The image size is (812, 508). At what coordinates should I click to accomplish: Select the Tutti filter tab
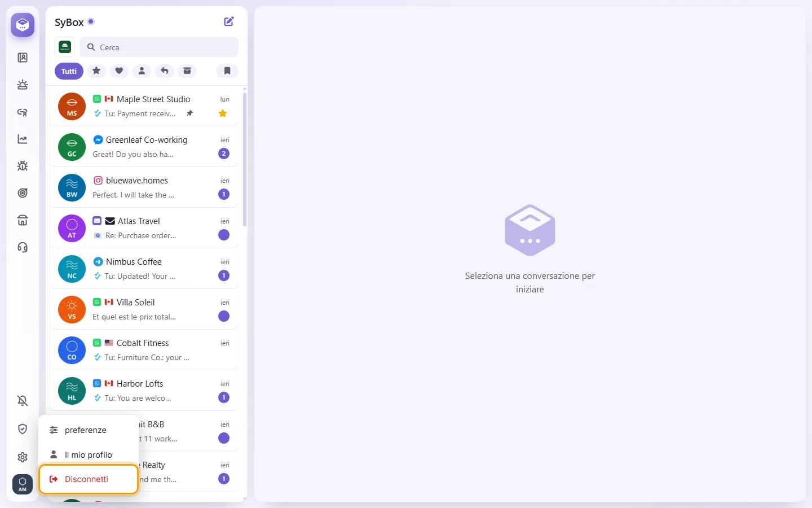[69, 71]
